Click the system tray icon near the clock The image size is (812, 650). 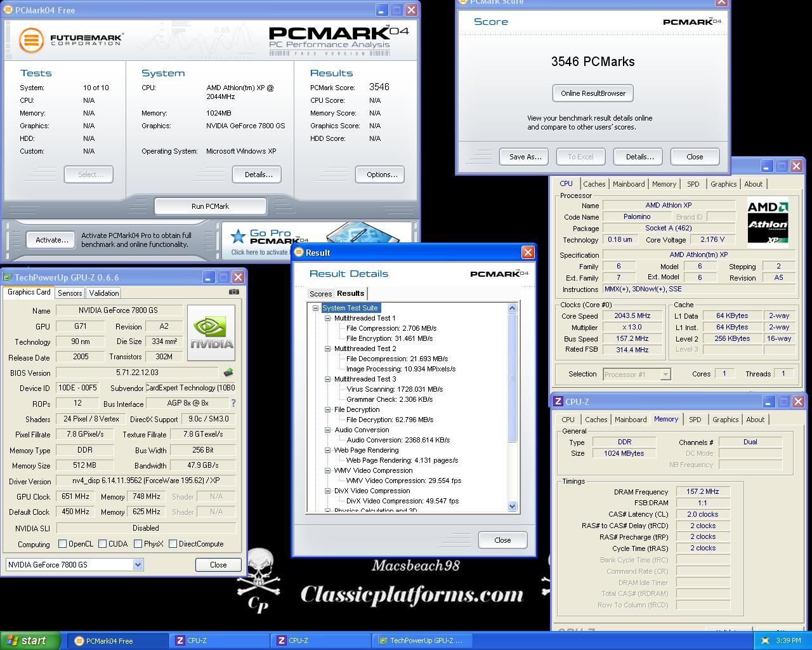pyautogui.click(x=764, y=641)
